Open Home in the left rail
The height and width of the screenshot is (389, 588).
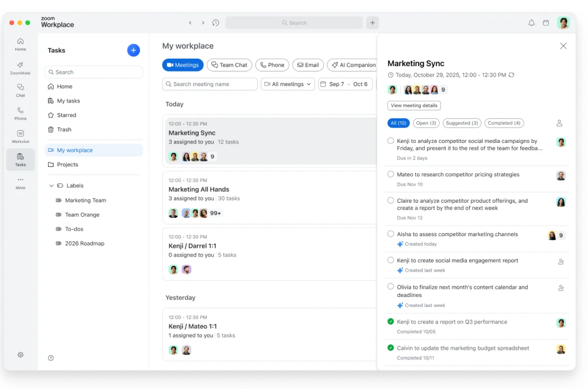point(20,45)
